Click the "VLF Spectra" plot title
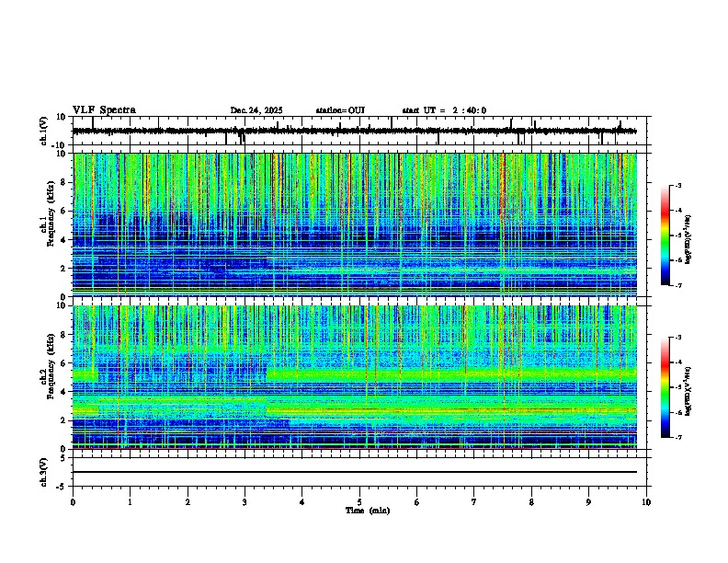Screen dimensions: 728x563 104,109
